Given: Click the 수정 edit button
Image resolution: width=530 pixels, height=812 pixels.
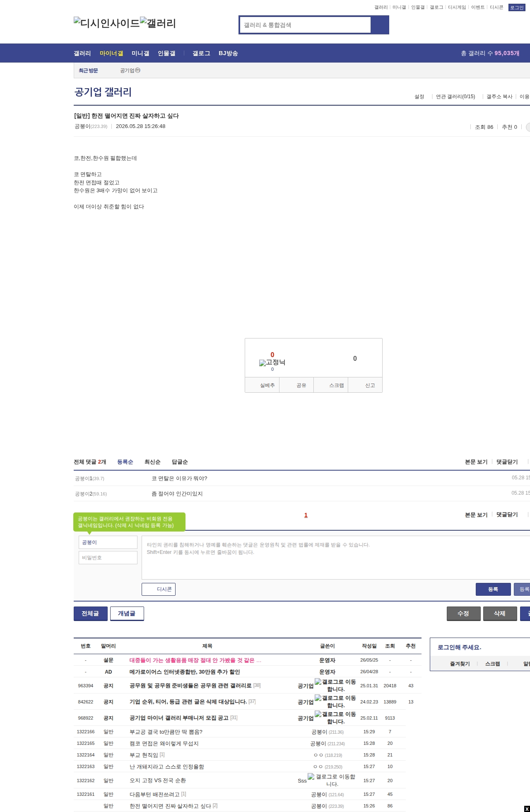Looking at the screenshot, I should click(464, 614).
